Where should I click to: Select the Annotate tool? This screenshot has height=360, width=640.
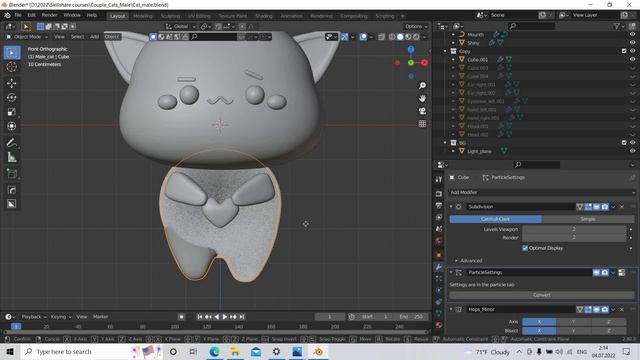[11, 142]
